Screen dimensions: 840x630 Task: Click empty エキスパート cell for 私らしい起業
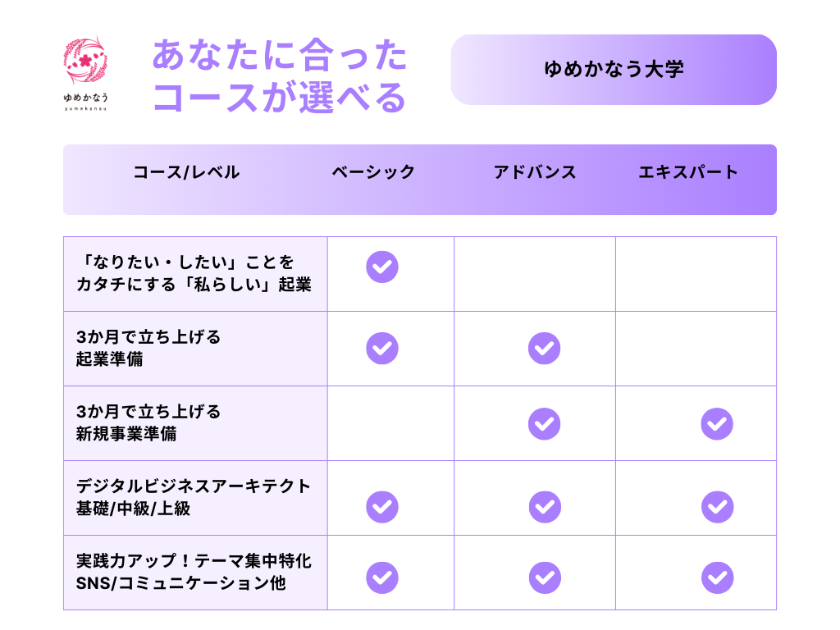point(696,274)
